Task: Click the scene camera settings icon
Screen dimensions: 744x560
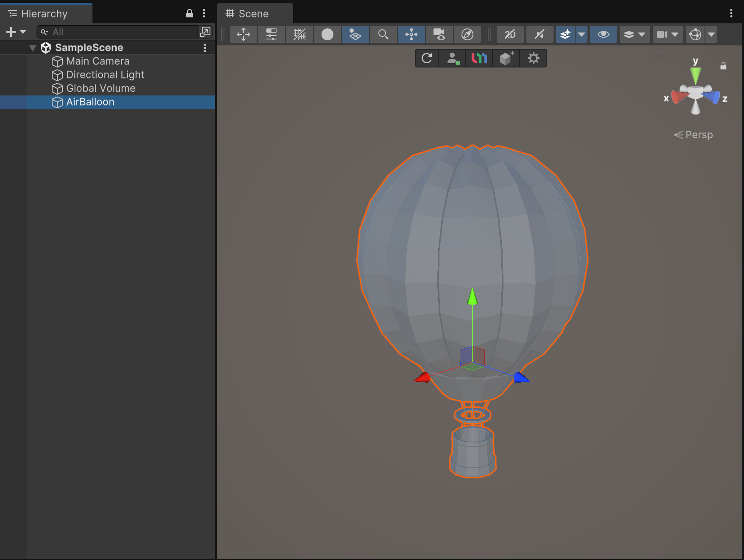Action: 662,34
